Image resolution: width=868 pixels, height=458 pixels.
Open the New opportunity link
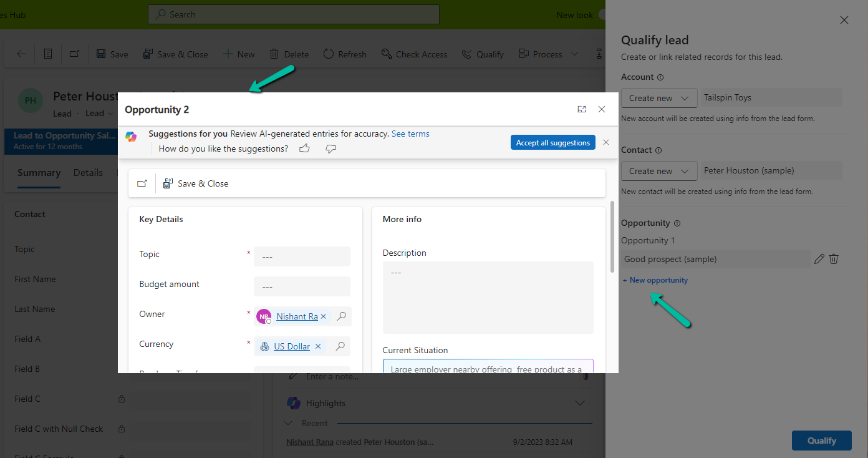[x=655, y=280]
